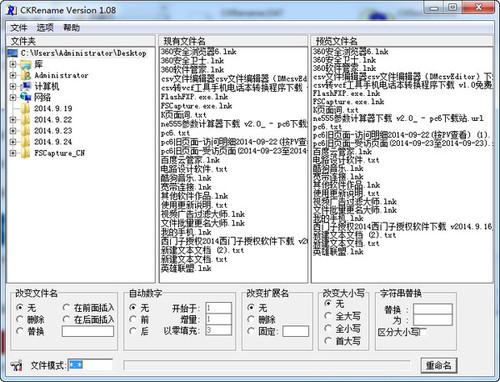
Task: Click the 为 replacement input field
Action: pos(433,320)
